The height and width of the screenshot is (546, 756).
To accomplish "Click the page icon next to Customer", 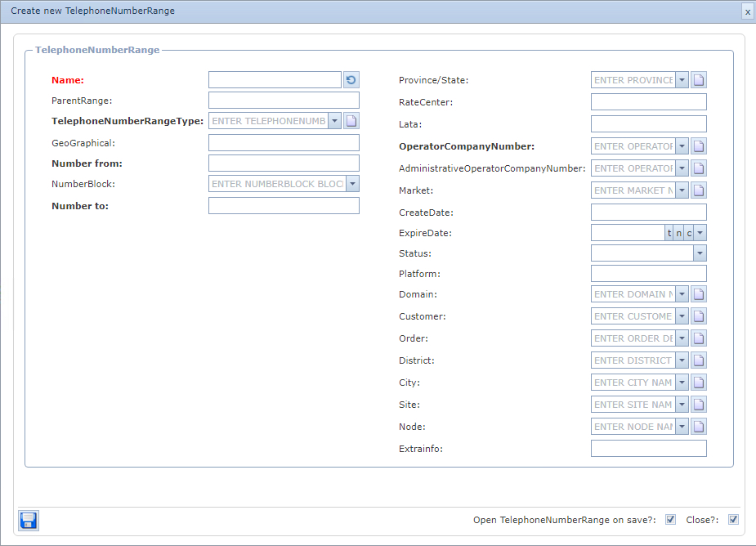I will tap(699, 316).
